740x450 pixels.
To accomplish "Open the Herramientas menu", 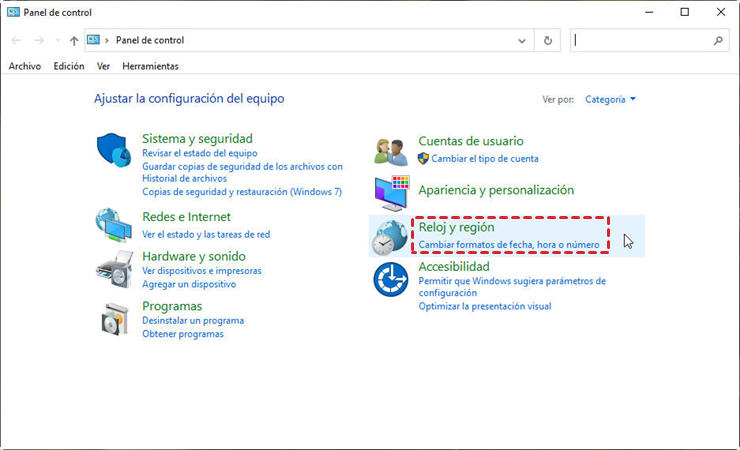I will [x=151, y=67].
